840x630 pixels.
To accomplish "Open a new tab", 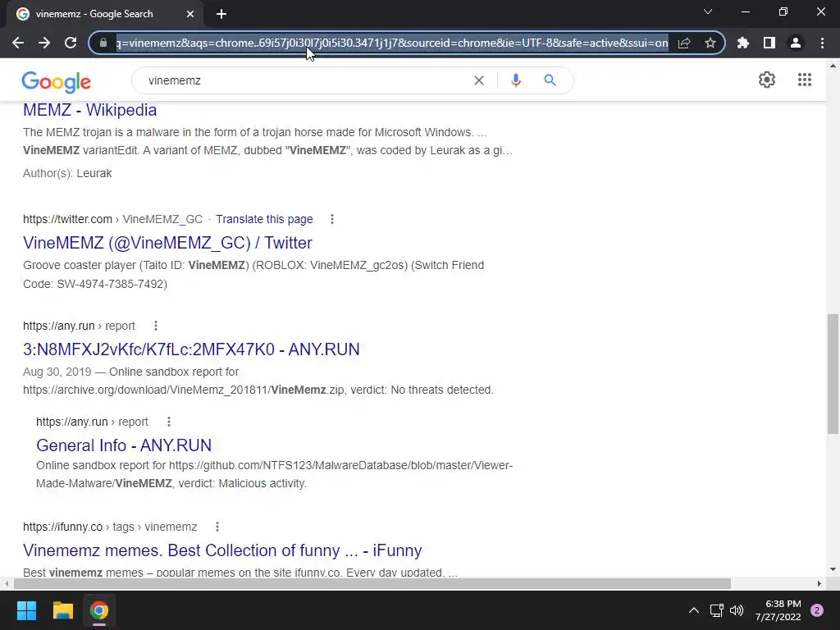I will (221, 15).
